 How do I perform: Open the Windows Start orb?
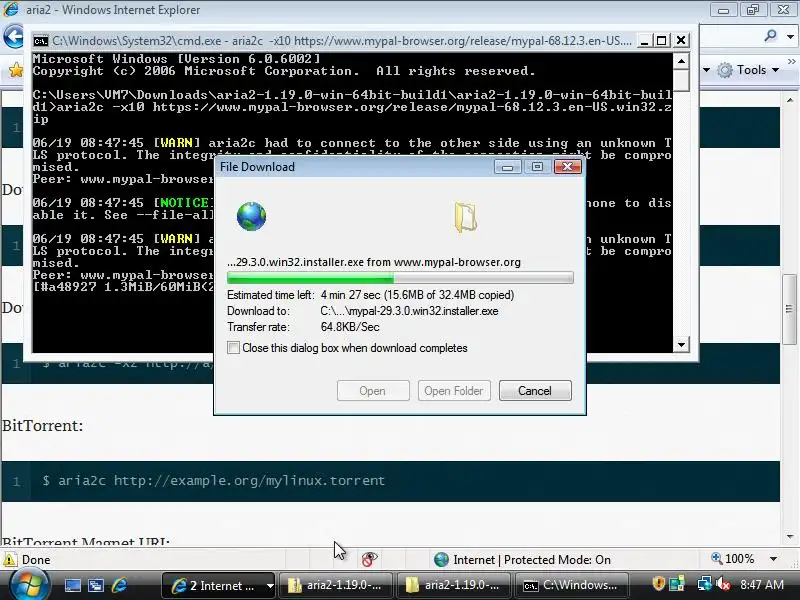(29, 585)
